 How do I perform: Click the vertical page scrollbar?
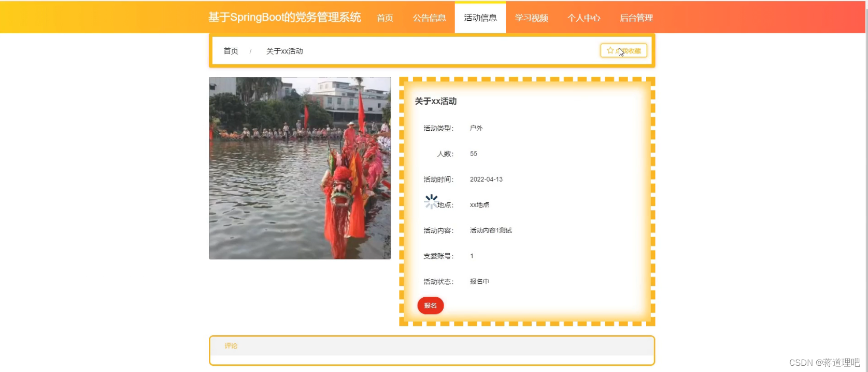[866, 186]
